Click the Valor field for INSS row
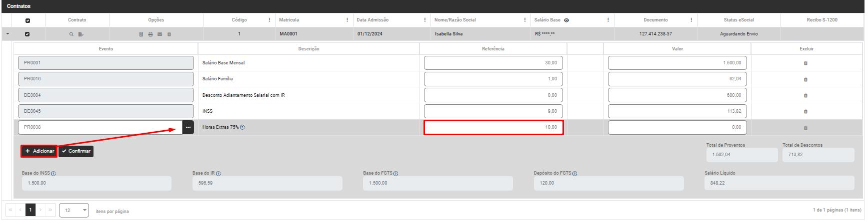Image resolution: width=868 pixels, height=222 pixels. pyautogui.click(x=677, y=111)
